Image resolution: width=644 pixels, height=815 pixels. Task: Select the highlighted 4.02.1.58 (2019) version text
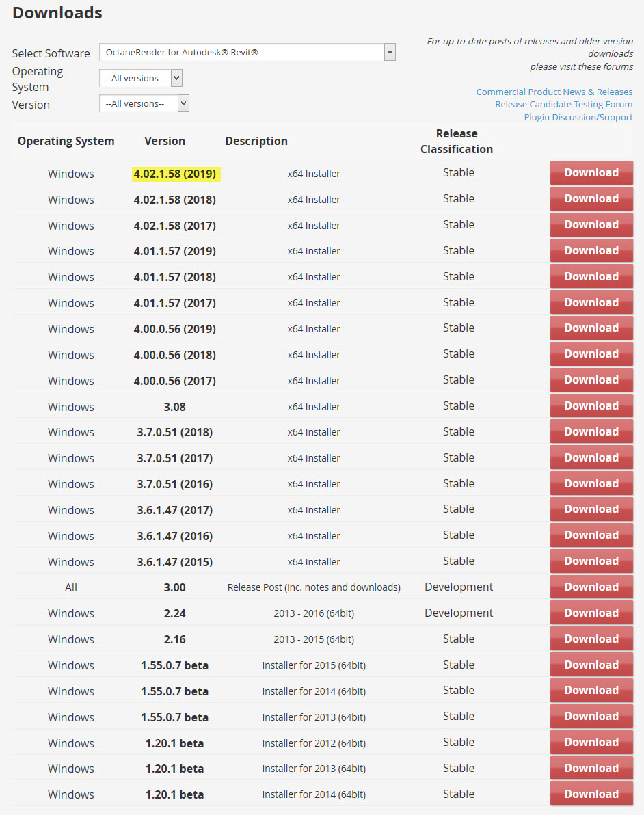pyautogui.click(x=175, y=174)
